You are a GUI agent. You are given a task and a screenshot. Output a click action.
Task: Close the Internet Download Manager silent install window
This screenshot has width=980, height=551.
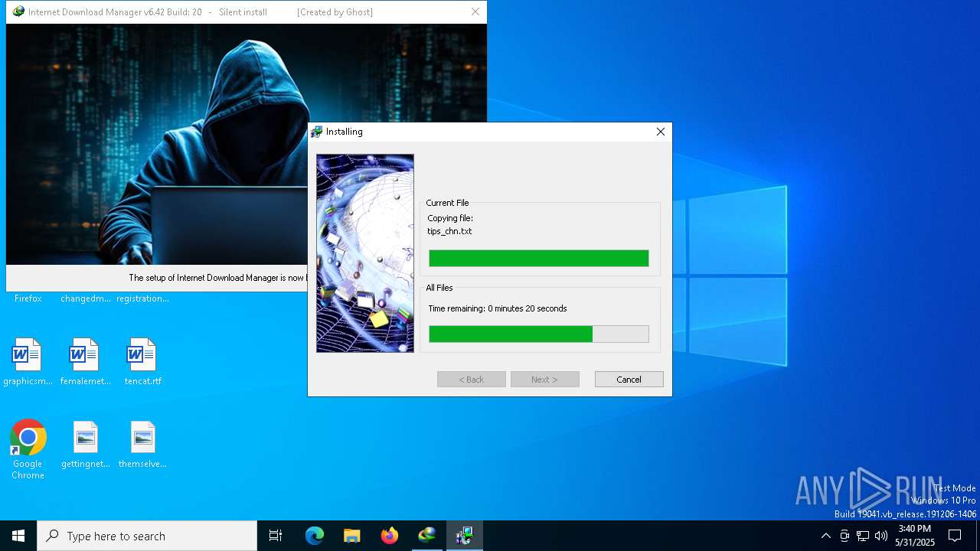coord(475,12)
